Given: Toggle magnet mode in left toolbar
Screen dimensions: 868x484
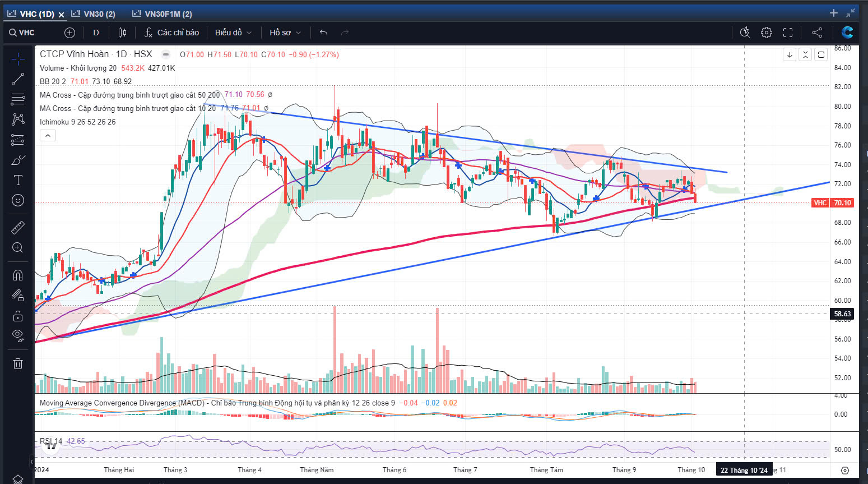Looking at the screenshot, I should (18, 275).
